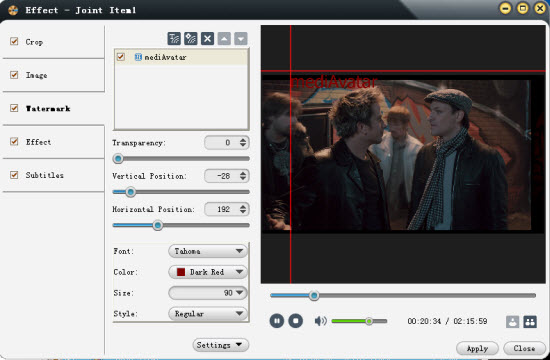The height and width of the screenshot is (360, 550).
Task: Close the Effect window with X
Action: point(540,8)
